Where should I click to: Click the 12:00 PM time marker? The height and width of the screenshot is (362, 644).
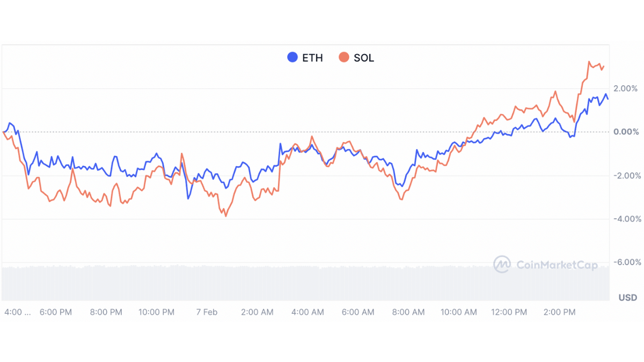pos(509,313)
